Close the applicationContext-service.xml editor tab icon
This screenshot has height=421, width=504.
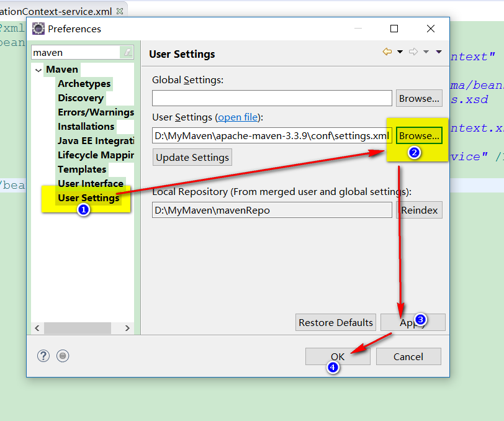pyautogui.click(x=120, y=11)
